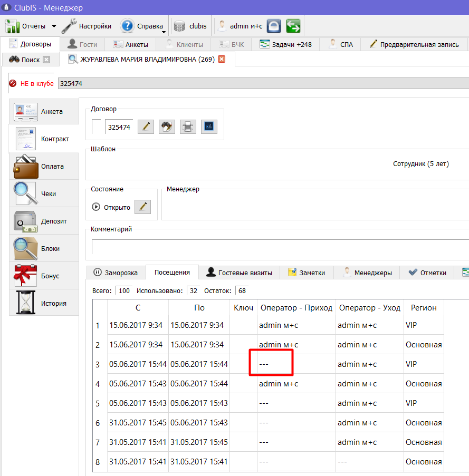Click the lock icon next to admin м+с

tap(274, 26)
